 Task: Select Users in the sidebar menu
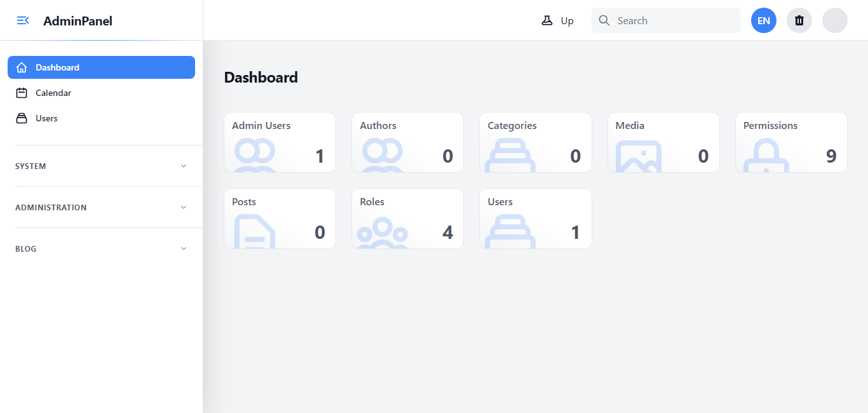[x=47, y=118]
